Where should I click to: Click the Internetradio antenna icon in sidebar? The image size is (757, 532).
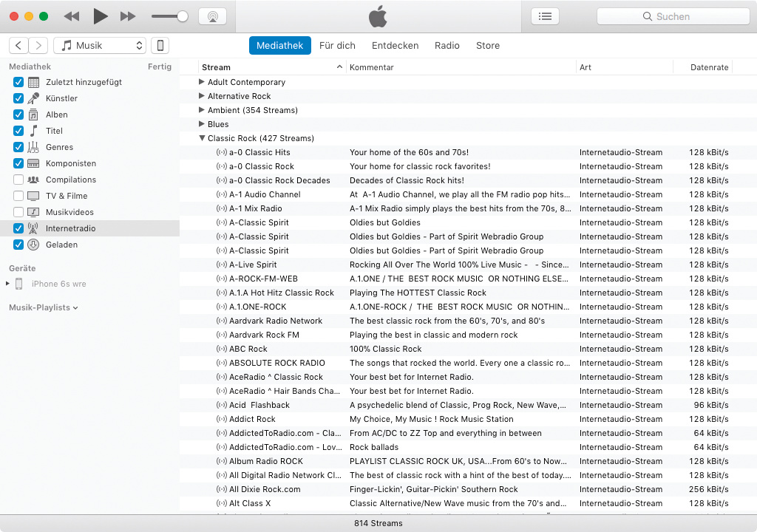[33, 228]
